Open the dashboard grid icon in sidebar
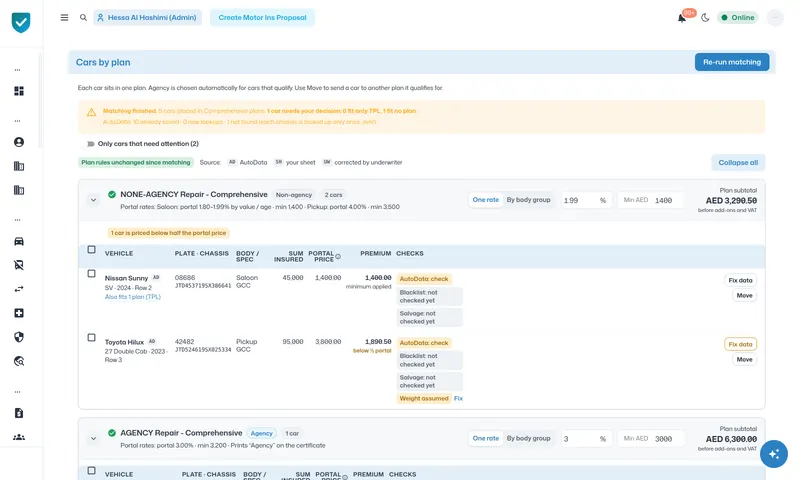 coord(19,91)
